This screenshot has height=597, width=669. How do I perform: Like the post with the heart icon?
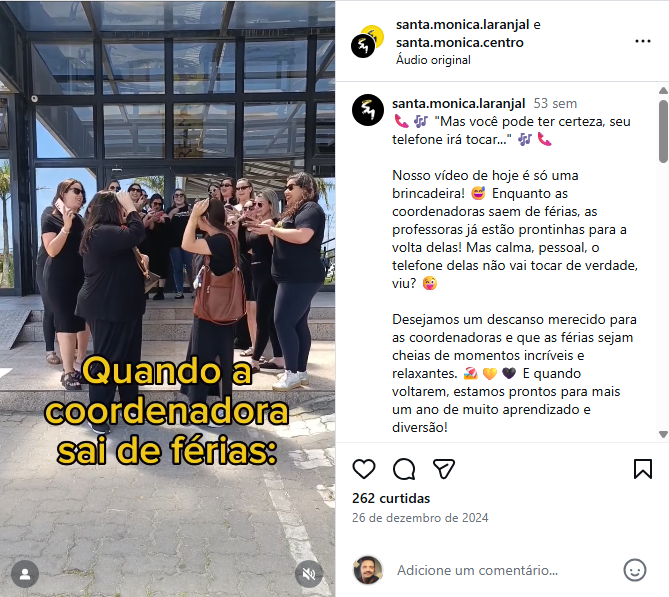tap(364, 469)
